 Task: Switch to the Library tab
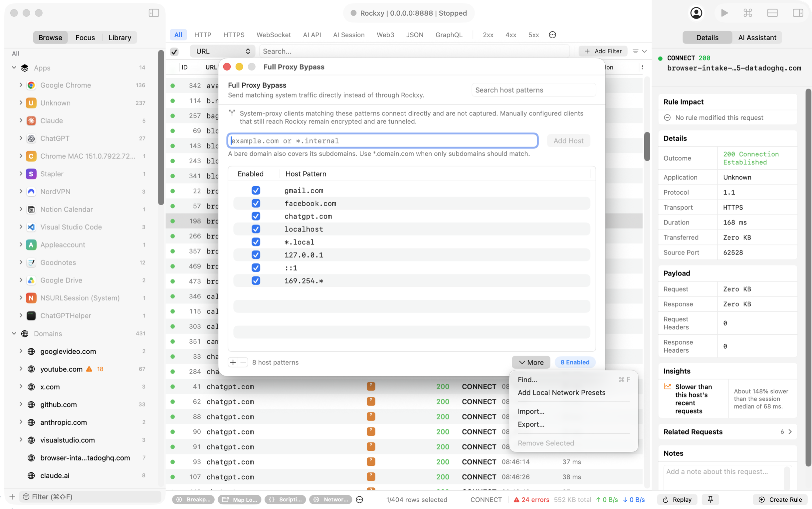pos(119,38)
